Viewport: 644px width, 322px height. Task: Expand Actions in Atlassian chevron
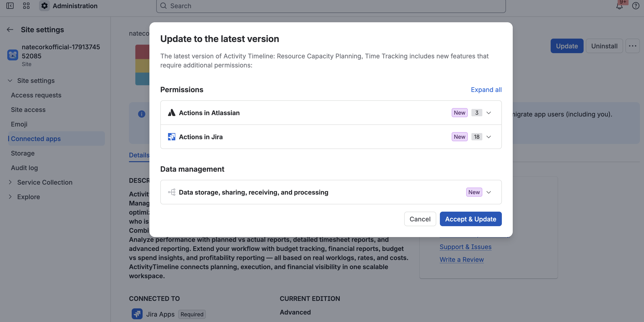coord(489,113)
